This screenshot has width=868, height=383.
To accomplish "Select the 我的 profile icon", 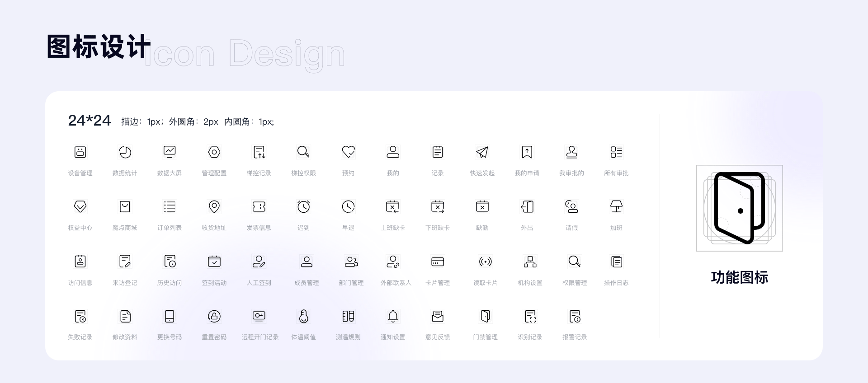I will click(393, 152).
